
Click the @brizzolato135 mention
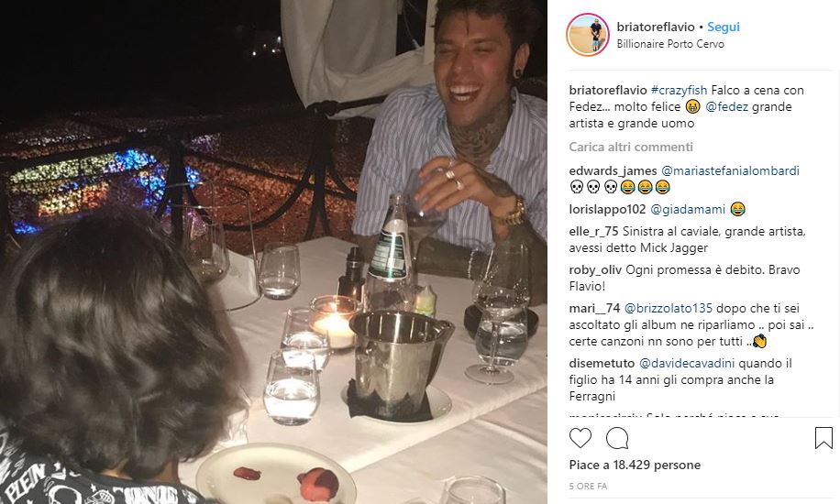[x=669, y=308]
